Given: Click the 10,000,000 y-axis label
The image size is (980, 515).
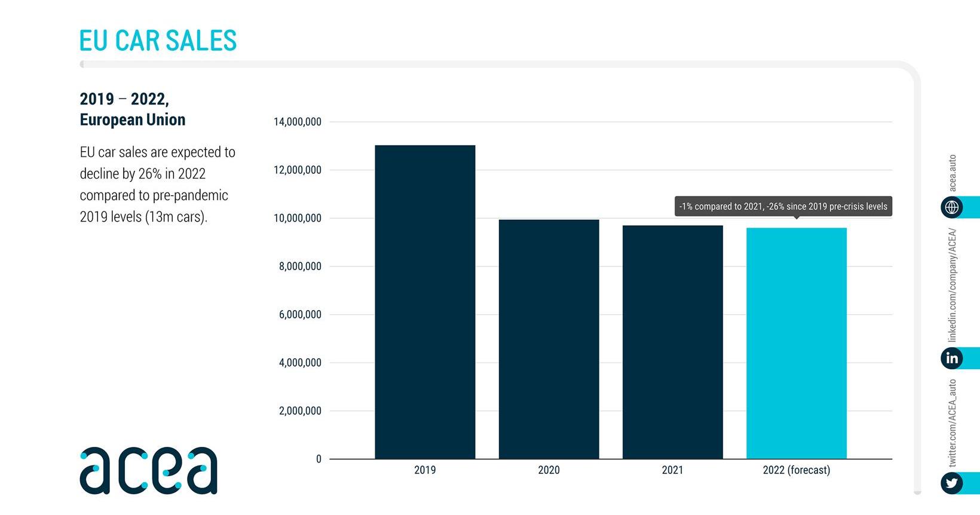Looking at the screenshot, I should pyautogui.click(x=297, y=218).
